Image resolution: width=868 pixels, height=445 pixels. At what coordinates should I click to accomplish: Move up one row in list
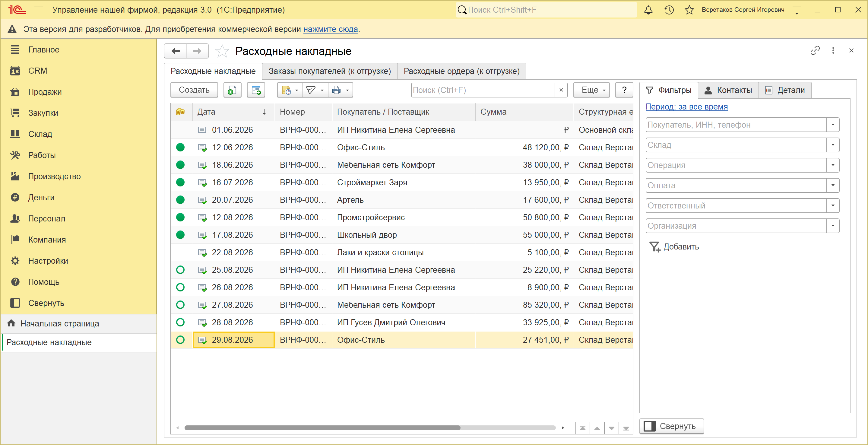(x=597, y=428)
